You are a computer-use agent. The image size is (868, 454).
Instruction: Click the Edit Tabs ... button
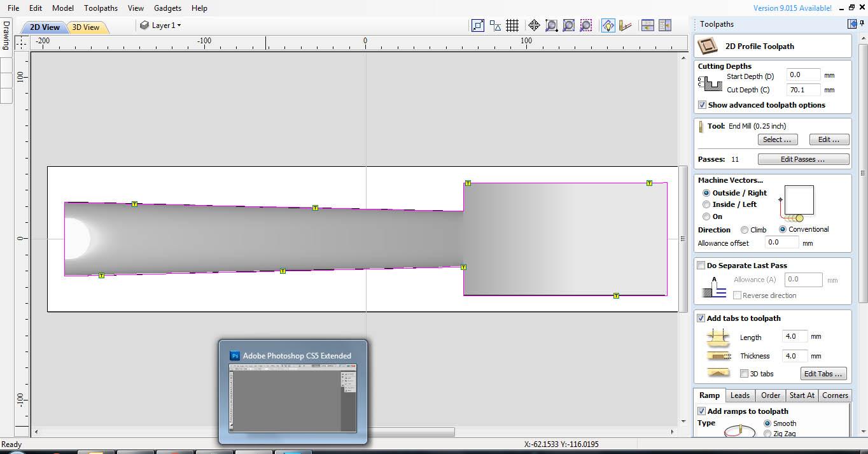pyautogui.click(x=824, y=374)
